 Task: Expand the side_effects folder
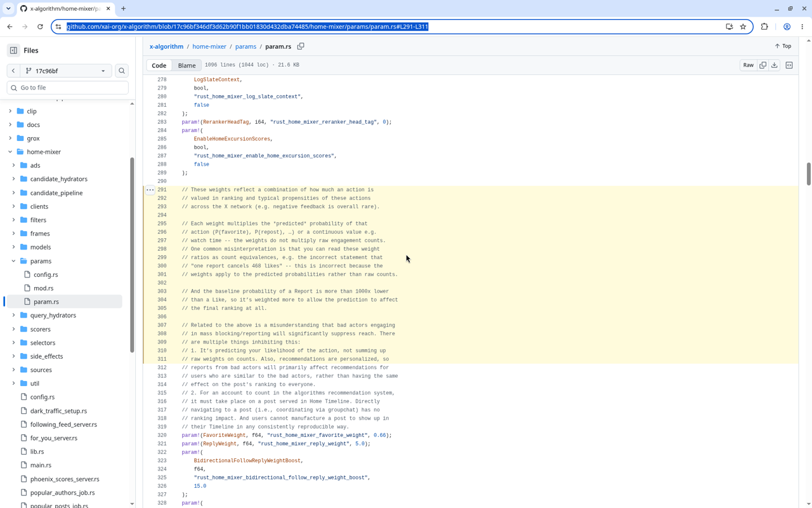pos(13,356)
